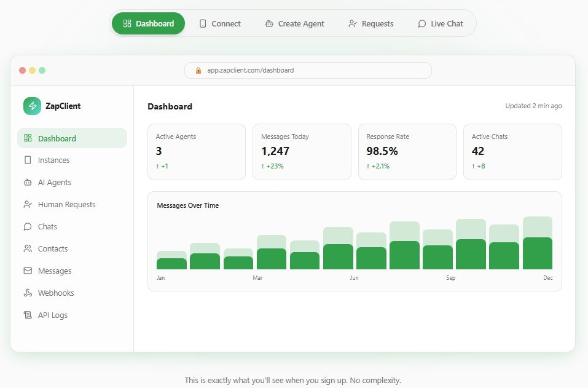Open the Dashboard nav button
The image size is (588, 388).
(x=147, y=23)
